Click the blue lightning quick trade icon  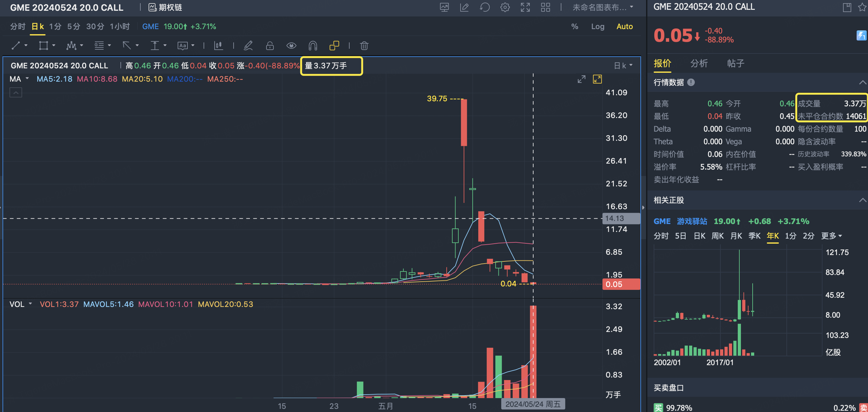[x=861, y=35]
